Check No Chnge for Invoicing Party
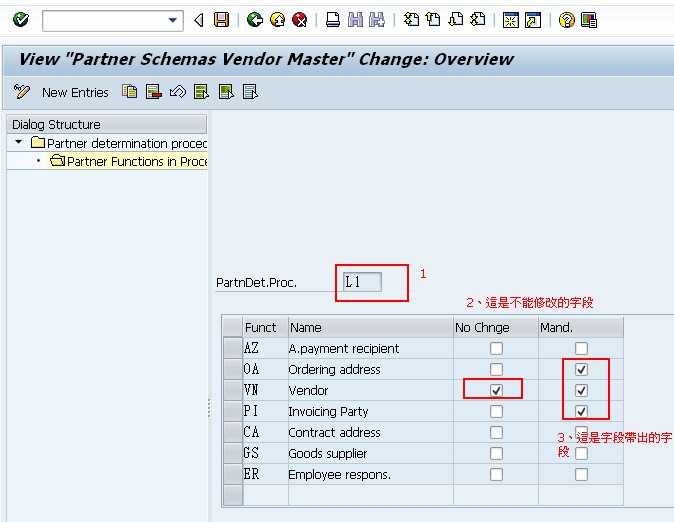674x522 pixels. [496, 411]
